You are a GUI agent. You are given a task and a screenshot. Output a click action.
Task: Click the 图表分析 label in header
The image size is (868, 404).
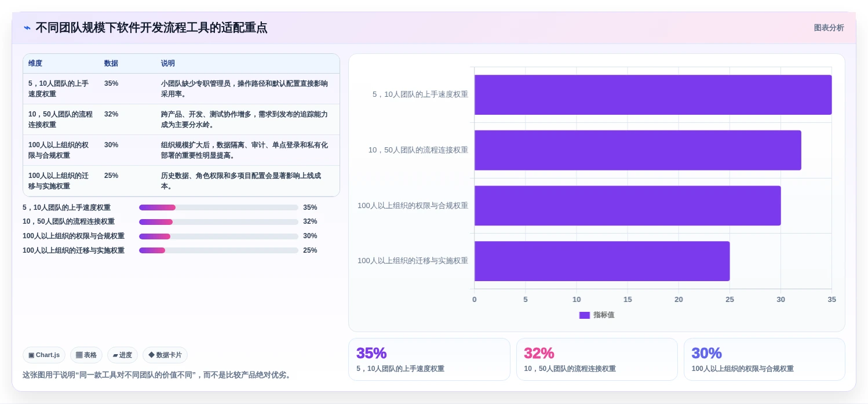(x=829, y=28)
